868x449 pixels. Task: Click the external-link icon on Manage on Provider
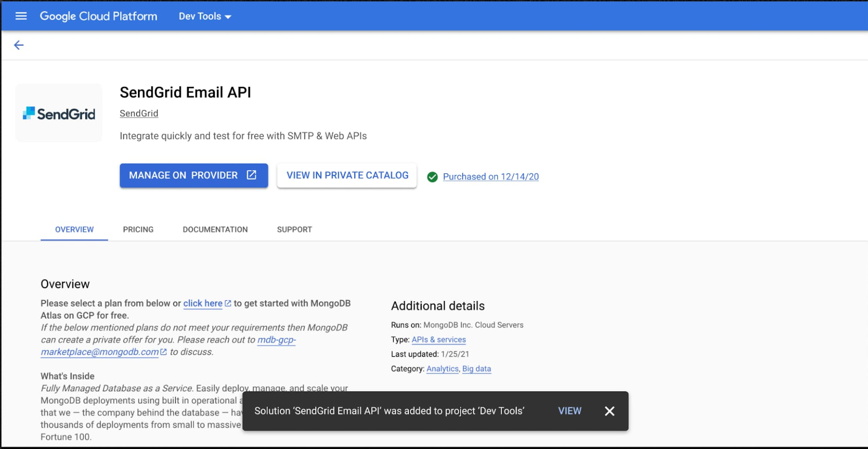click(x=252, y=175)
